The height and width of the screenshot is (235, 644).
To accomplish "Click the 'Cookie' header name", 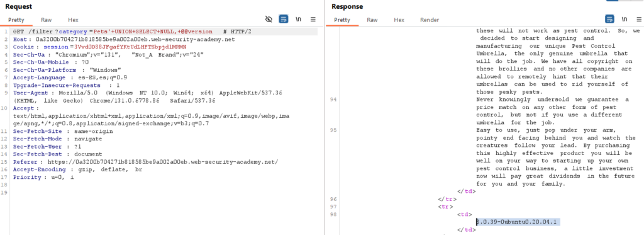I will [x=24, y=47].
